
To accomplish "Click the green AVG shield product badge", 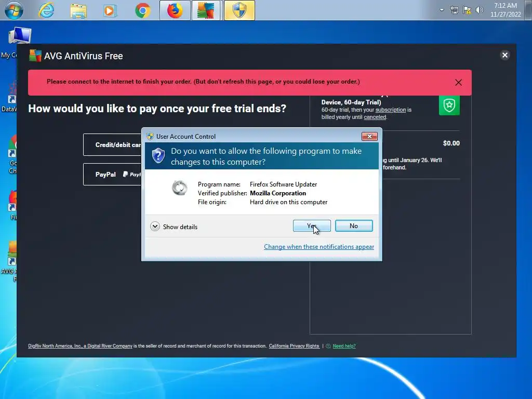I will point(449,105).
